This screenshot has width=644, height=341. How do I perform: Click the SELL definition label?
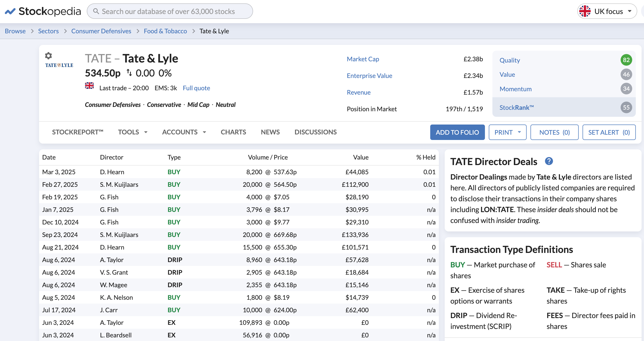pos(554,265)
